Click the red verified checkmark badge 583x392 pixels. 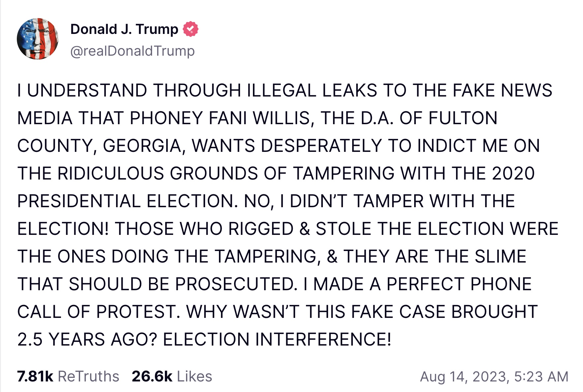tap(191, 29)
